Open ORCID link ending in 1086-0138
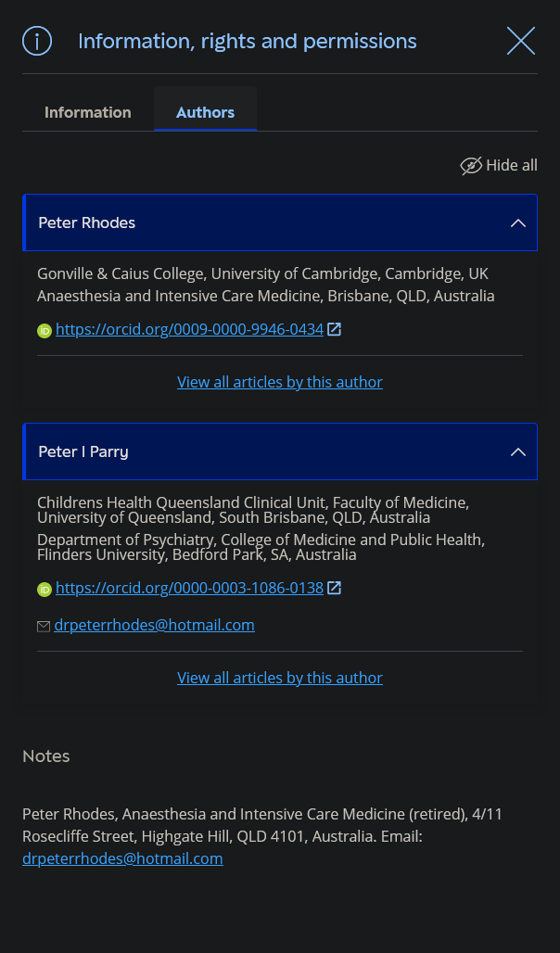This screenshot has width=560, height=953. click(x=189, y=588)
